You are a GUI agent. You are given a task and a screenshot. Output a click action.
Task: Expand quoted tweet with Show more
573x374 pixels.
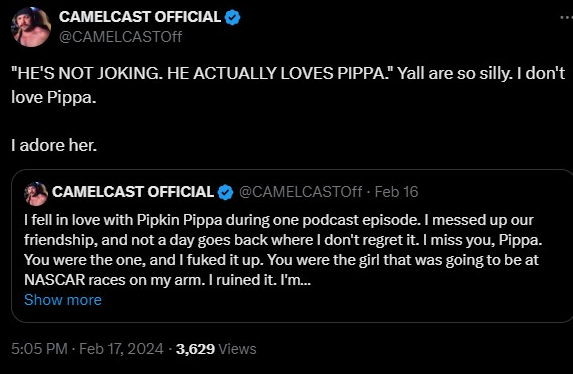[63, 300]
